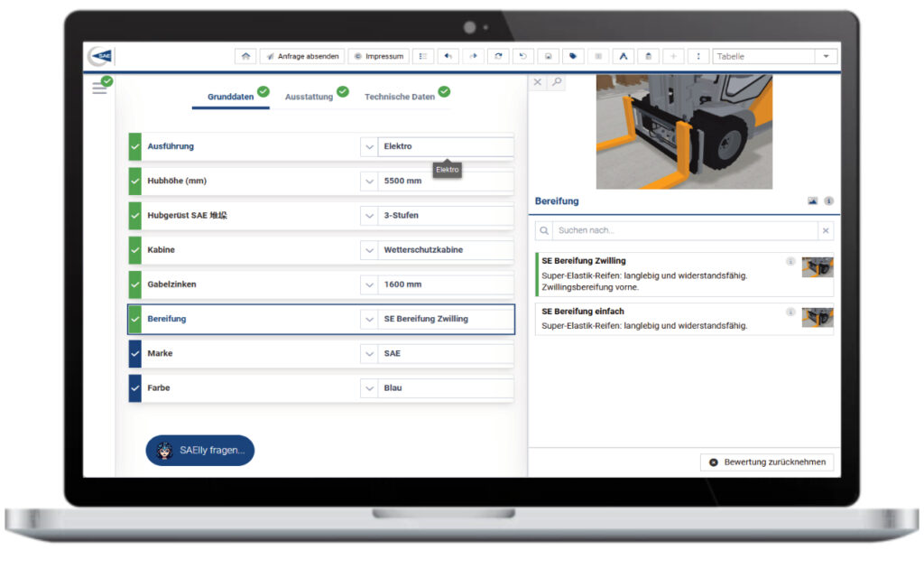The image size is (924, 578).
Task: Click the info icon next to SE Bereifung Zwilling
Action: pyautogui.click(x=792, y=261)
